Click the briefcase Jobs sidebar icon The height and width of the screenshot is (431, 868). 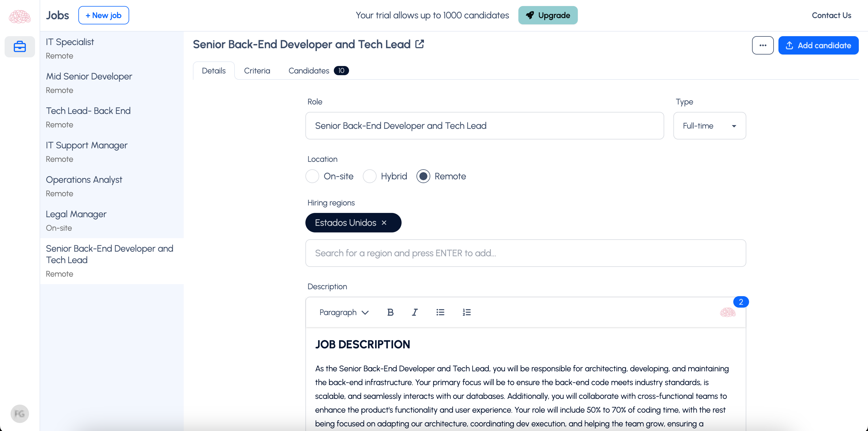[x=20, y=46]
